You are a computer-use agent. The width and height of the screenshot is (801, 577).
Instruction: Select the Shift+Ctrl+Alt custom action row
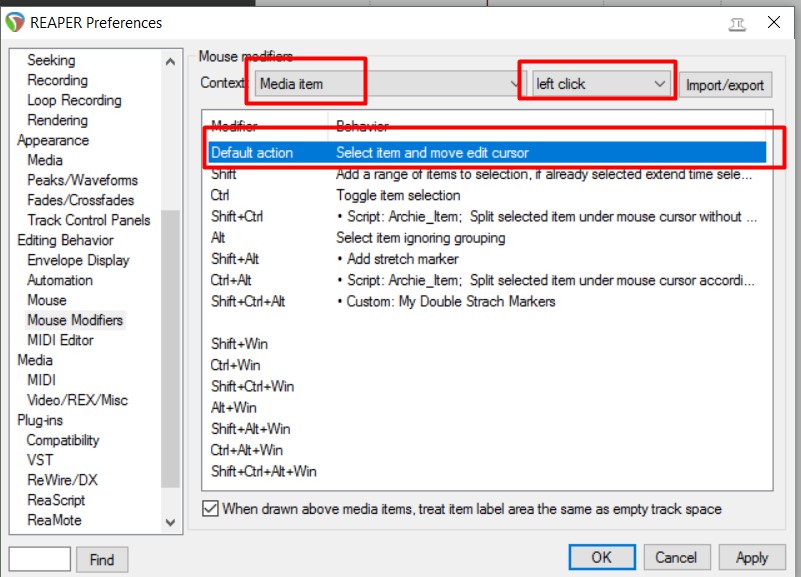(x=487, y=301)
